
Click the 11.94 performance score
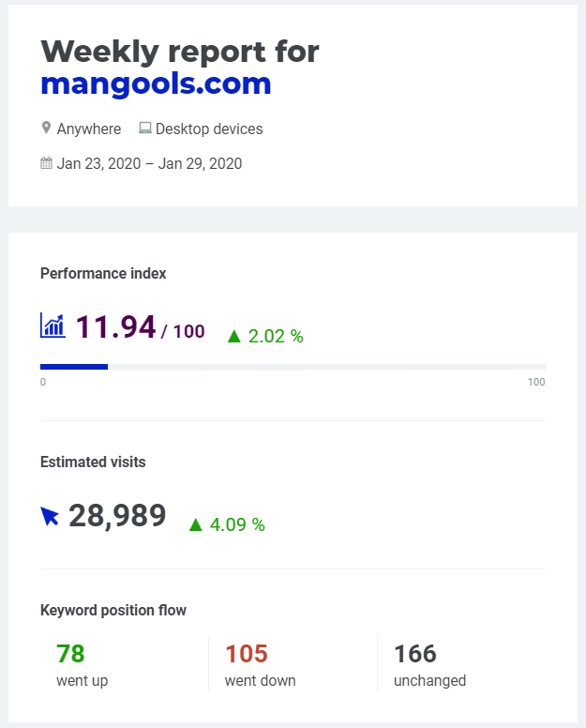[x=115, y=326]
